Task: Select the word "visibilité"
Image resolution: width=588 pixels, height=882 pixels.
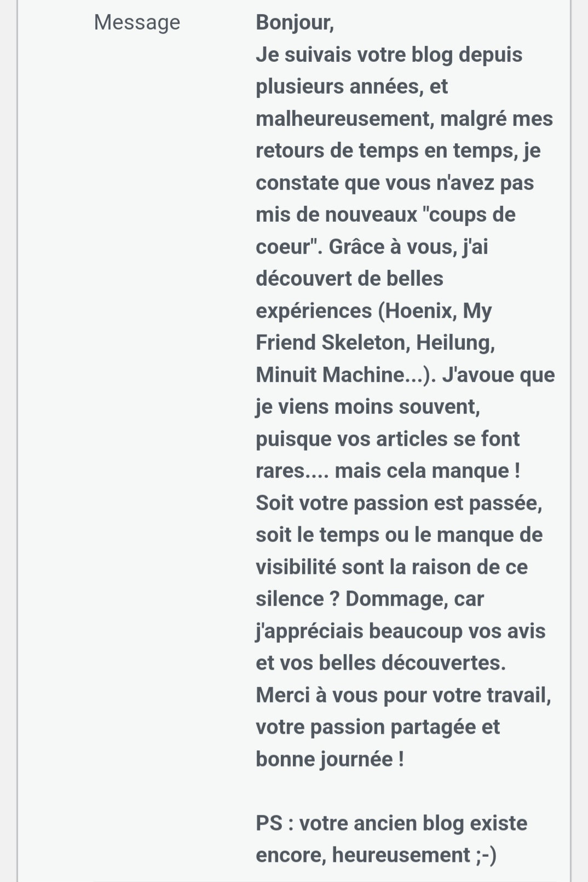Action: click(296, 567)
